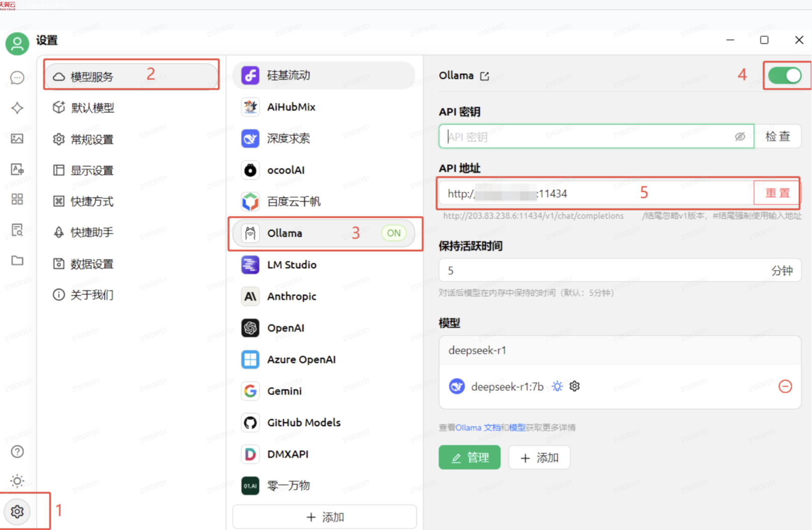Open deepseek-r1:7b model settings gear
The image size is (812, 530).
tap(575, 386)
